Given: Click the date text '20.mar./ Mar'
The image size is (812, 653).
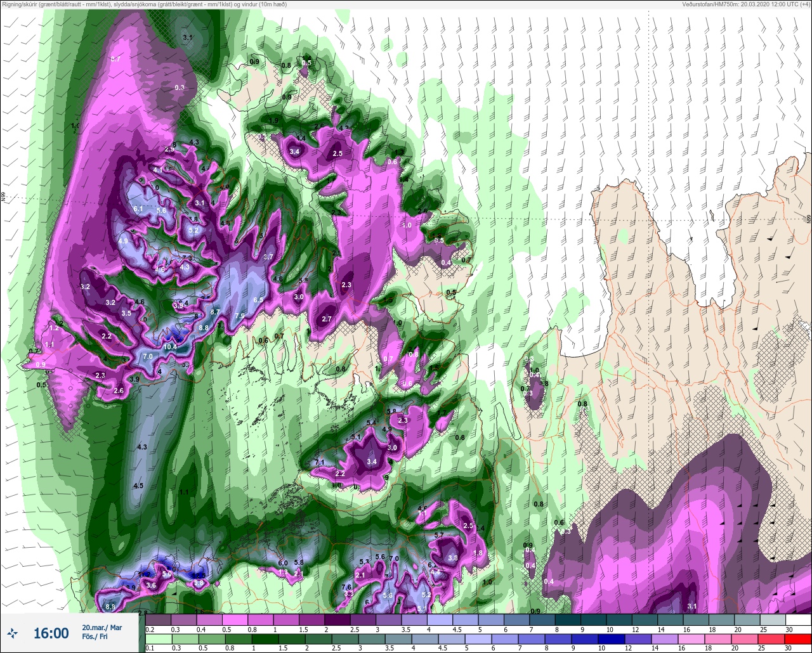Looking at the screenshot, I should click(102, 627).
